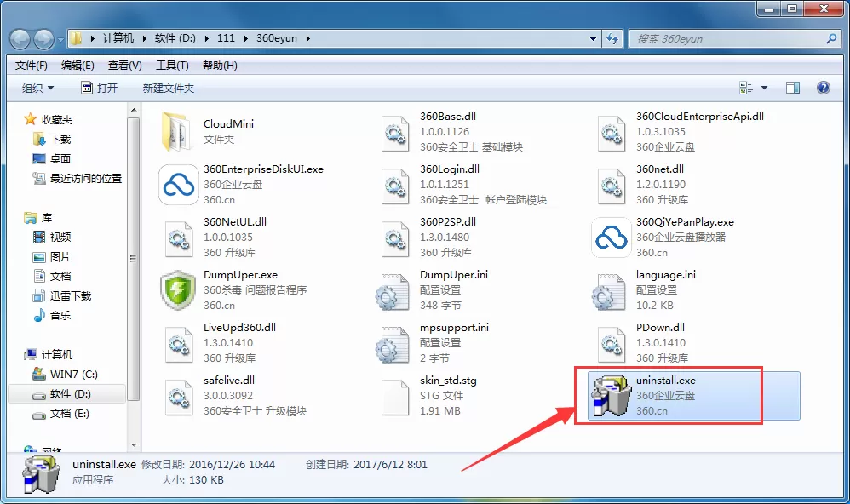Select 文档 library in navigation pane
The height and width of the screenshot is (504, 850).
click(x=51, y=277)
